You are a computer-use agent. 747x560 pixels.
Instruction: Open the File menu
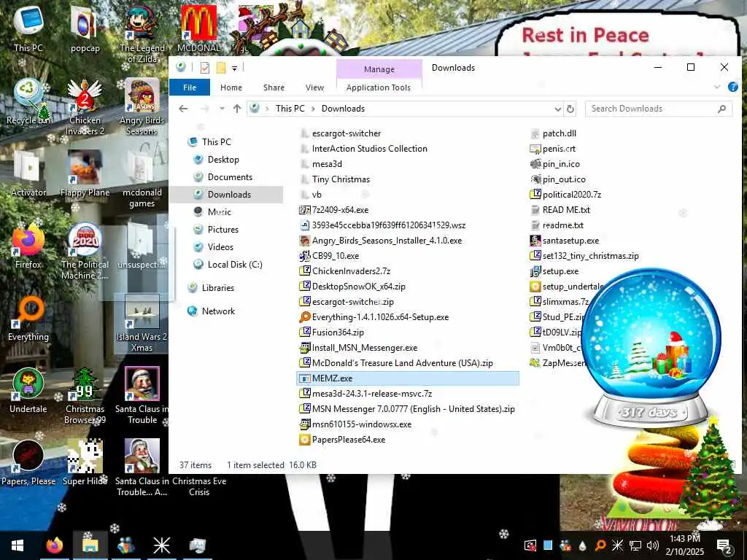[190, 87]
